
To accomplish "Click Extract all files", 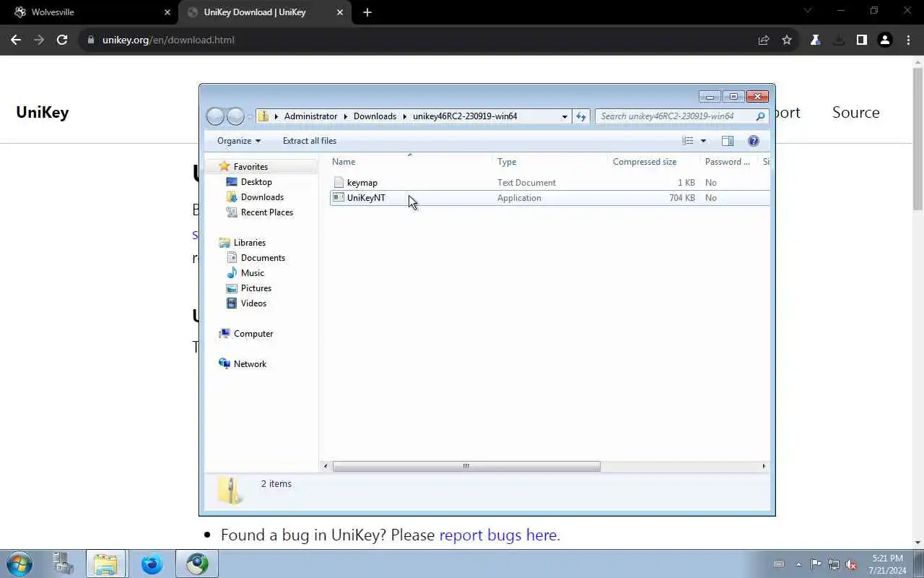I will [310, 141].
